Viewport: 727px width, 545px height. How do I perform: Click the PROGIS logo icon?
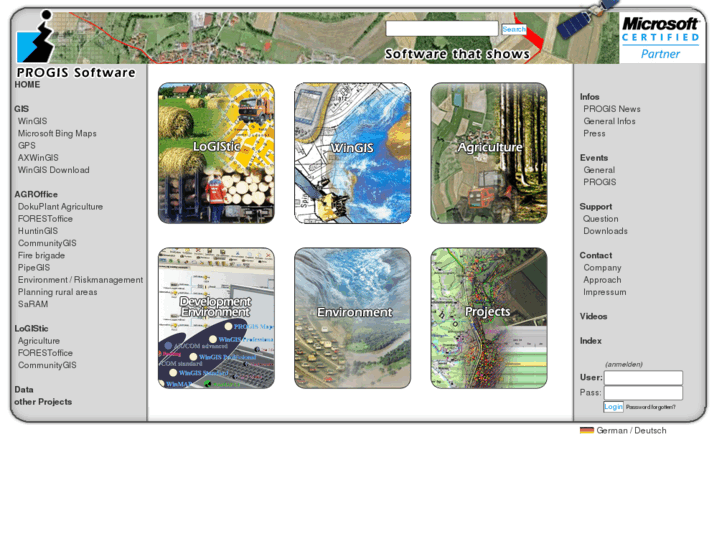[36, 37]
